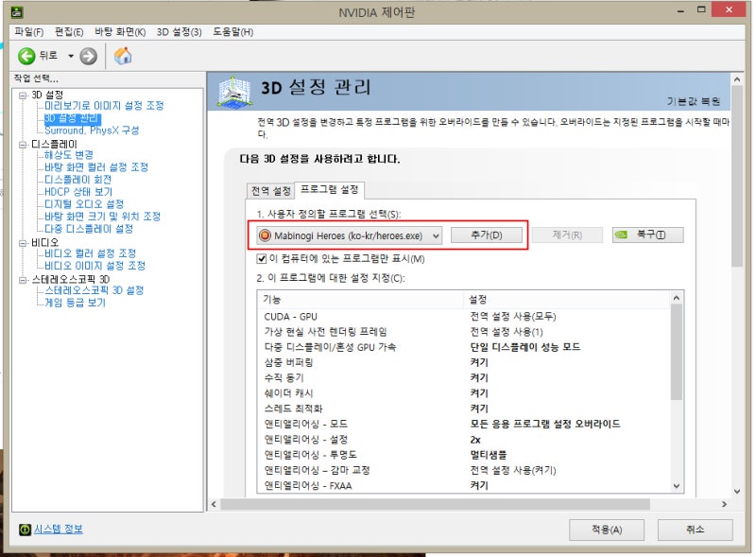This screenshot has height=557, width=756.
Task: Select 미리보기로 이미지 설정 조정 in the tree
Action: click(104, 106)
